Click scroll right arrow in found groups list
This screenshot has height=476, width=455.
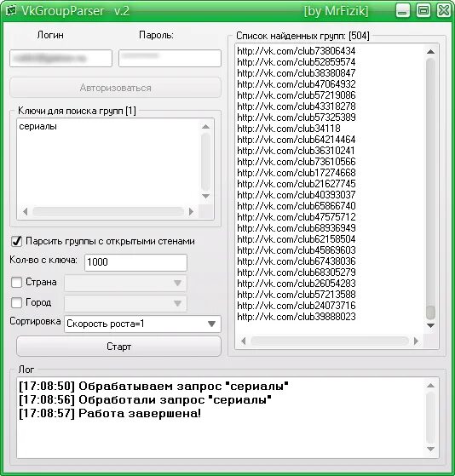416,341
